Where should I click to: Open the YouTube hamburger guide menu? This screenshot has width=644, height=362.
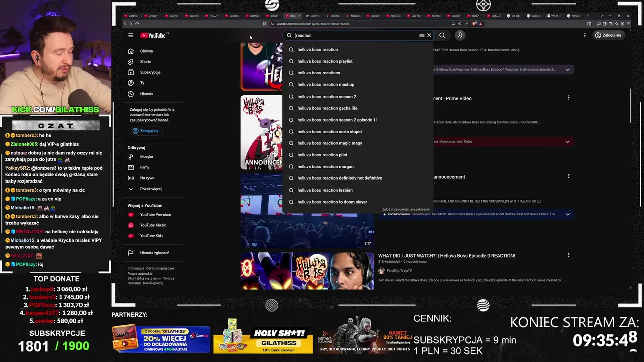coord(131,35)
